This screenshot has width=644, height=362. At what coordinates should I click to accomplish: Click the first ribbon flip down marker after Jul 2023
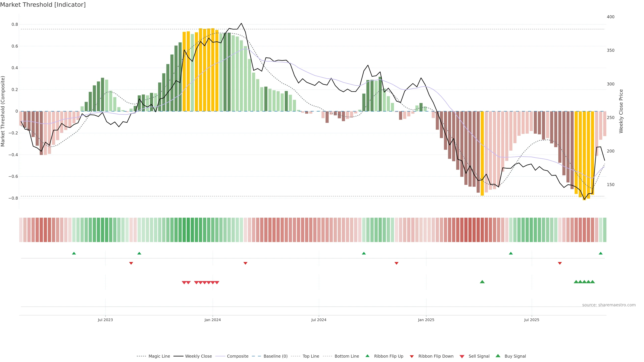pos(131,263)
